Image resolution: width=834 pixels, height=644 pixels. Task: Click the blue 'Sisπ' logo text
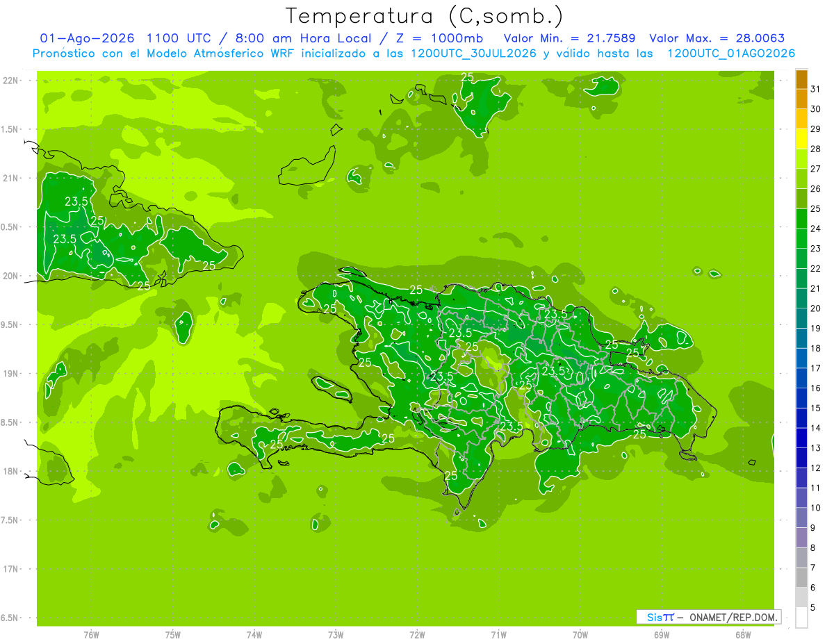[660, 617]
